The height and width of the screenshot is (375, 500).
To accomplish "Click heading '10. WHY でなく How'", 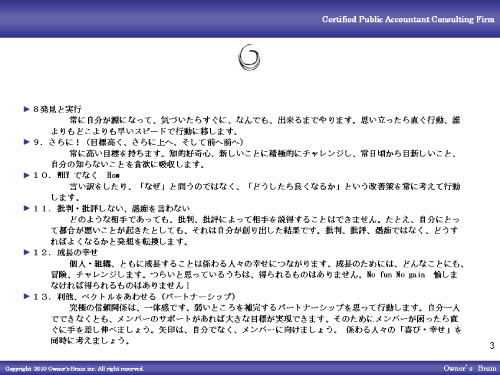I will (x=76, y=175).
